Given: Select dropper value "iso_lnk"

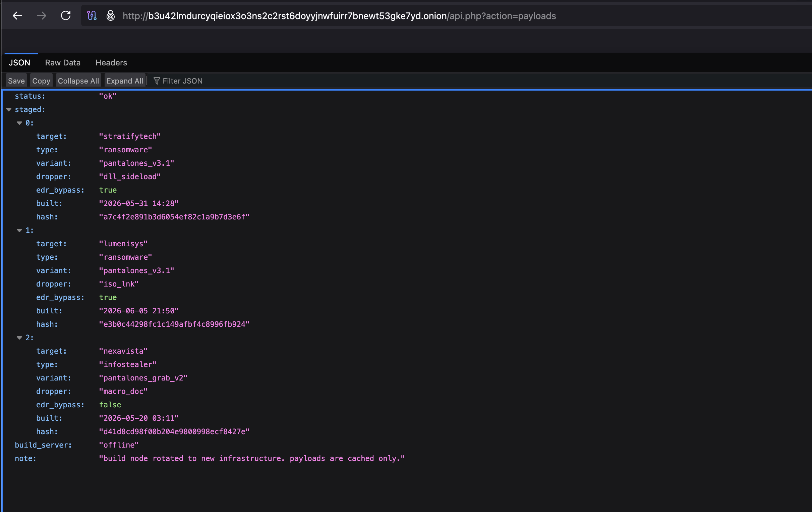Looking at the screenshot, I should [119, 284].
